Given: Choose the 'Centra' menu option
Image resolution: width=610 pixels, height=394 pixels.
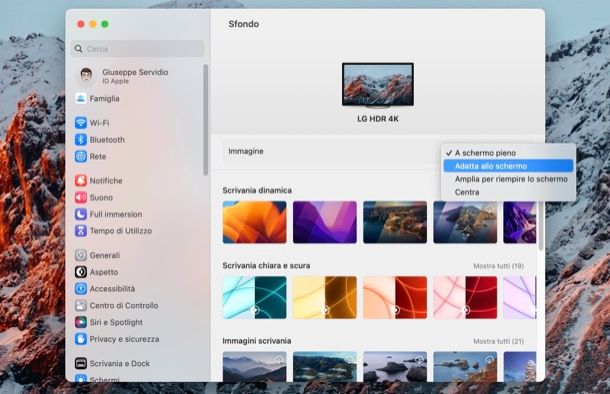Looking at the screenshot, I should [508, 192].
